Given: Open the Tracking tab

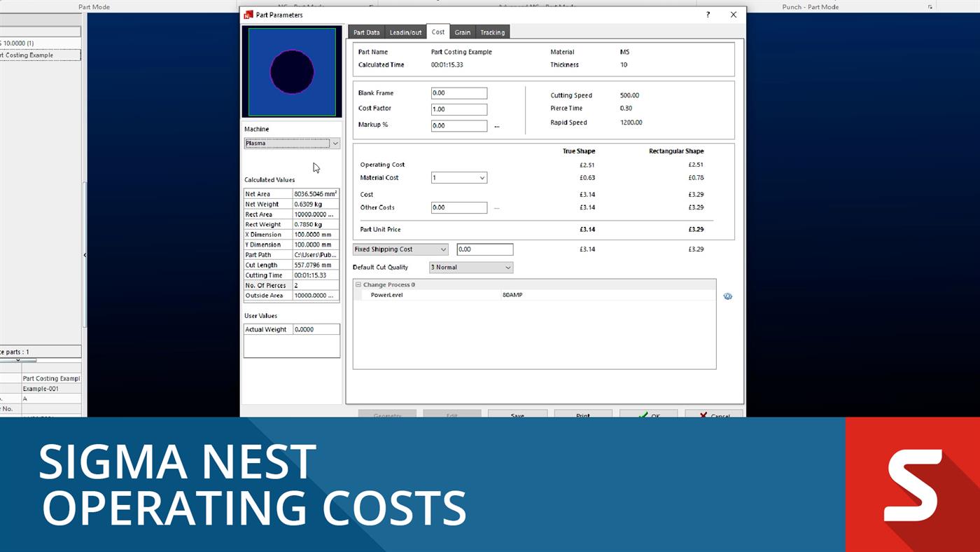Looking at the screenshot, I should point(492,32).
